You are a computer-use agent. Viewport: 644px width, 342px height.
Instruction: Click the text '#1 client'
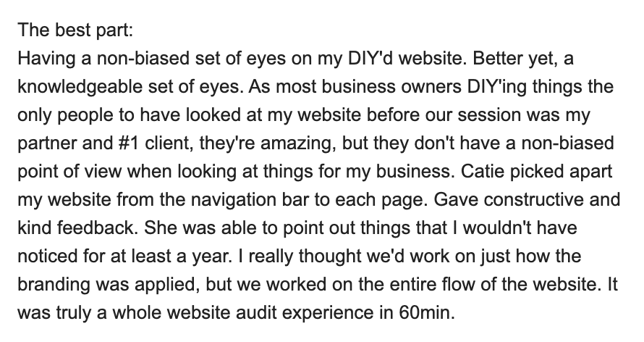click(x=151, y=143)
